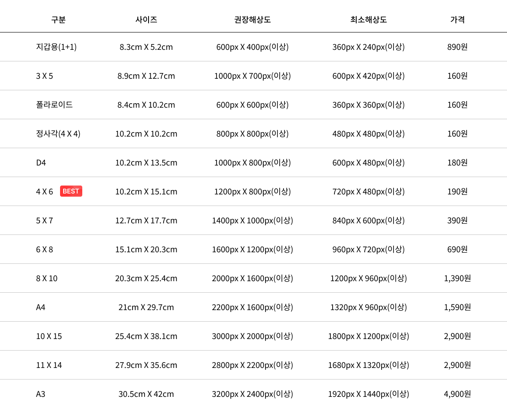Image resolution: width=507 pixels, height=420 pixels.
Task: Click the 가격 column header
Action: click(458, 20)
